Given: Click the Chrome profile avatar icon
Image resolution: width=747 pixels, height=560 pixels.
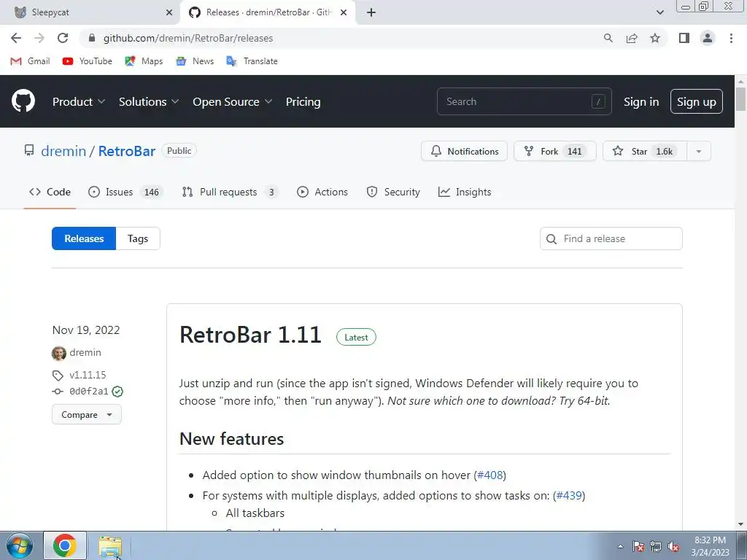Looking at the screenshot, I should [x=708, y=38].
